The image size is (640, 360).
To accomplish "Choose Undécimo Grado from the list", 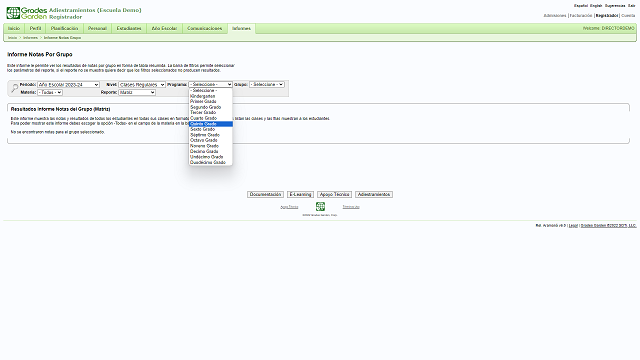I will pos(211,157).
